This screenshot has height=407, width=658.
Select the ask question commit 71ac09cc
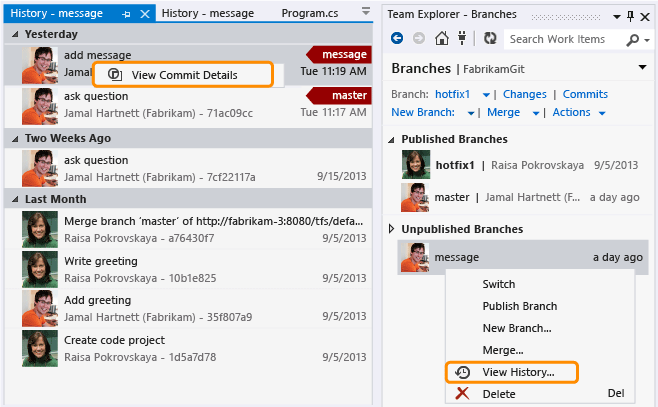pos(188,106)
